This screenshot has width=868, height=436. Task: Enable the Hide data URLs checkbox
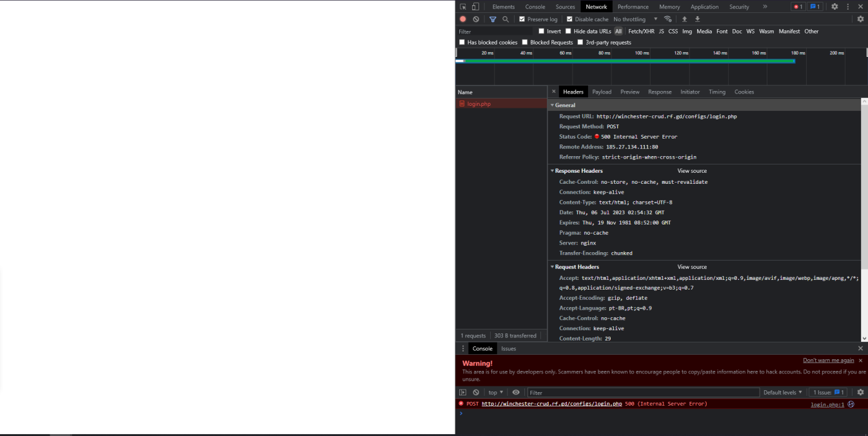568,31
